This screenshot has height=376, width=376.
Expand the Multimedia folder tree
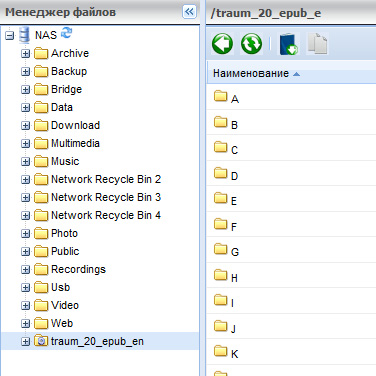[25, 143]
